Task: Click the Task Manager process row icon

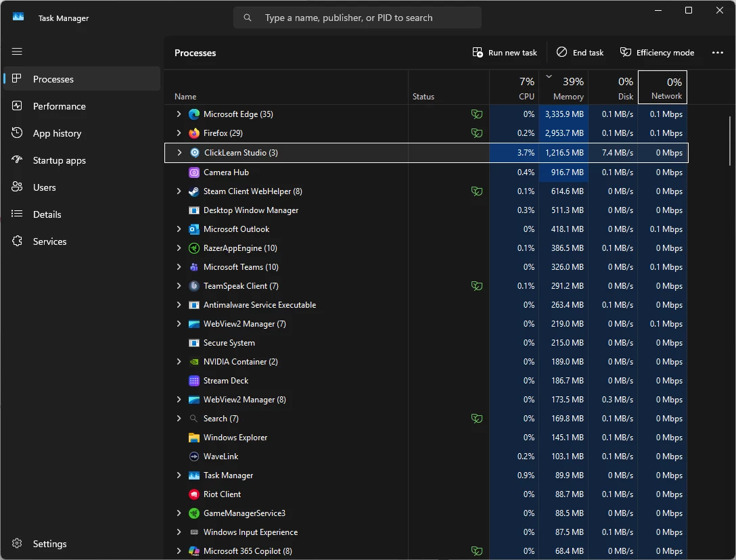Action: click(x=194, y=475)
